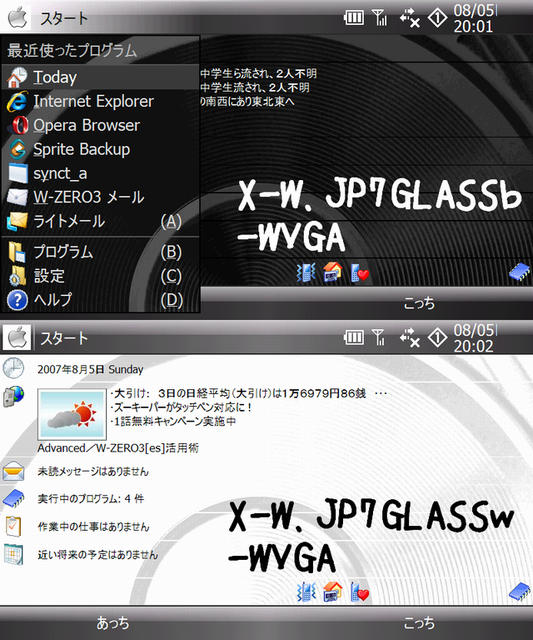This screenshot has height=640, width=533.
Task: Open the weather thumbnail on lower Today screen
Action: (72, 414)
